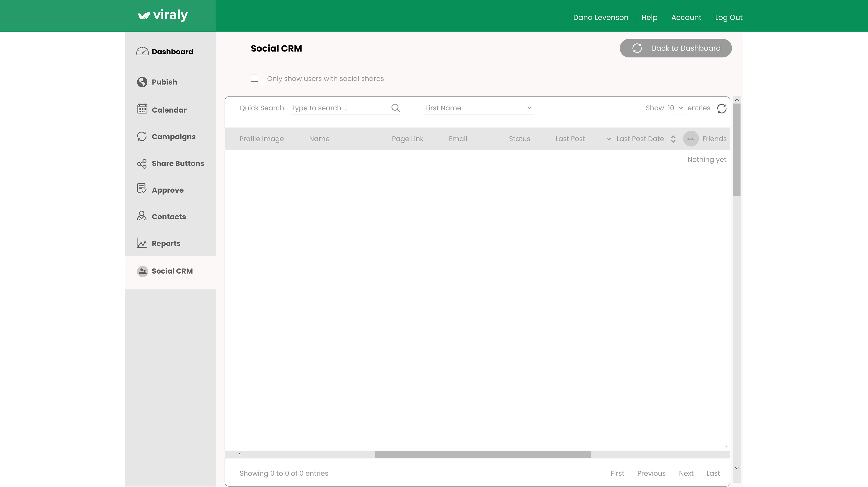Click the Approve document-check icon
Image resolution: width=868 pixels, height=487 pixels.
point(142,188)
